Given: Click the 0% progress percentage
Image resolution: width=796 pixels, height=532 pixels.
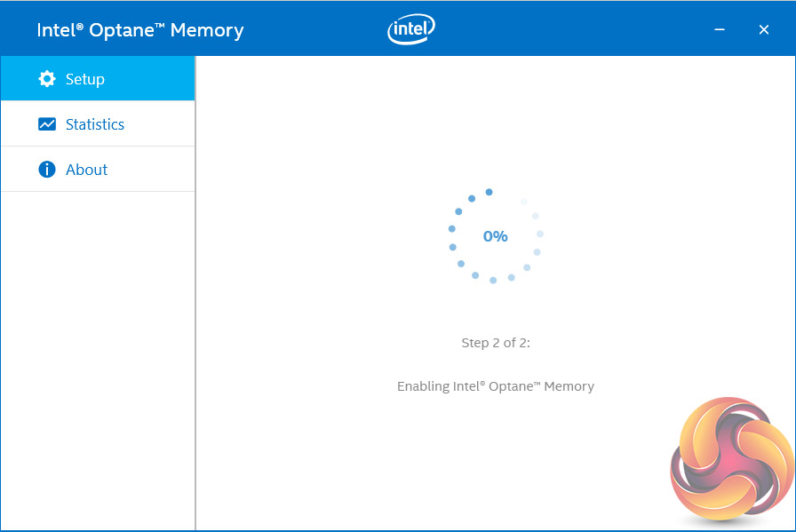Looking at the screenshot, I should tap(495, 236).
